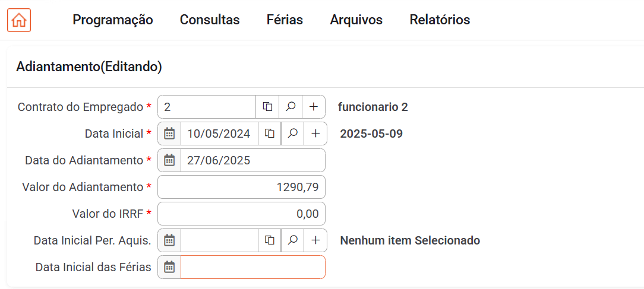This screenshot has width=644, height=289.
Task: Open the Relatórios menu
Action: pos(440,20)
